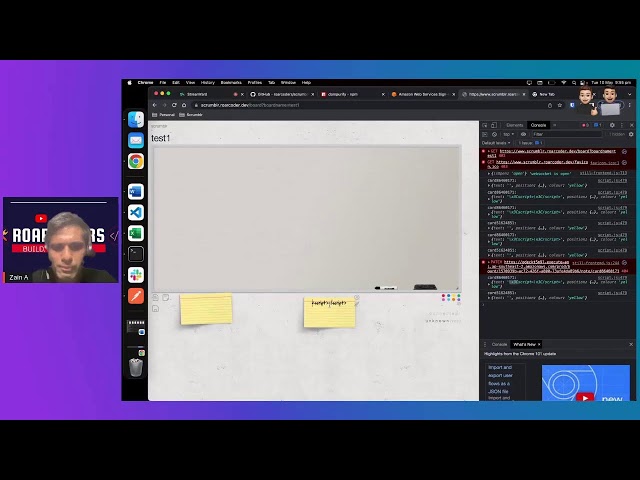Viewport: 640px width, 480px height.
Task: Click the save icon left of the cards
Action: (x=156, y=309)
